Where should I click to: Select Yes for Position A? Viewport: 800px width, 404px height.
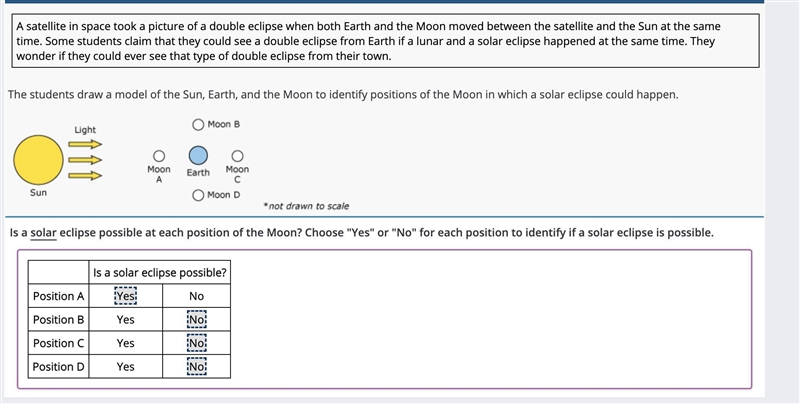point(126,296)
